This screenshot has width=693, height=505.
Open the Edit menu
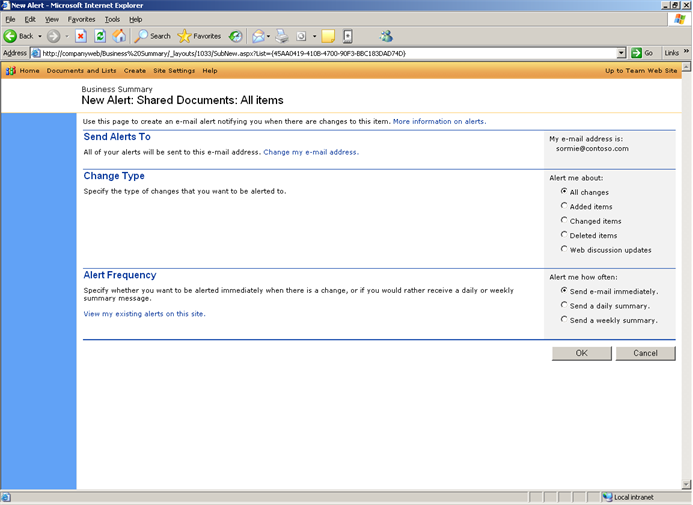click(x=30, y=19)
